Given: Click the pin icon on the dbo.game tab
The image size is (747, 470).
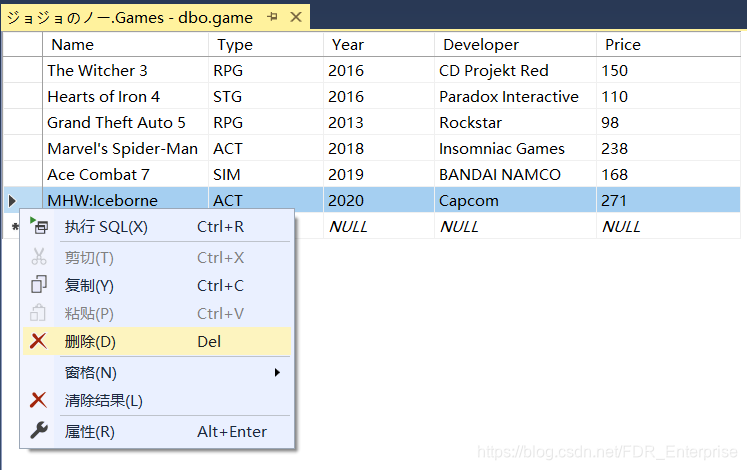Looking at the screenshot, I should click(273, 17).
